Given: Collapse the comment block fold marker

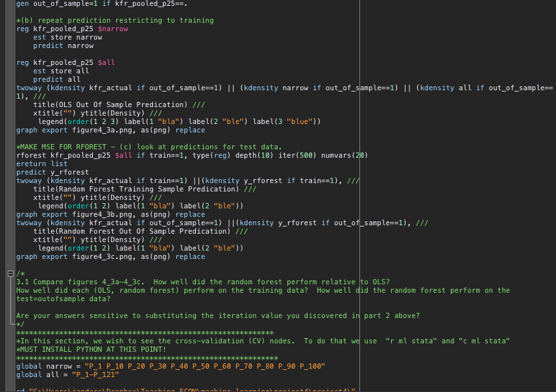Looking at the screenshot, I should coord(10,273).
